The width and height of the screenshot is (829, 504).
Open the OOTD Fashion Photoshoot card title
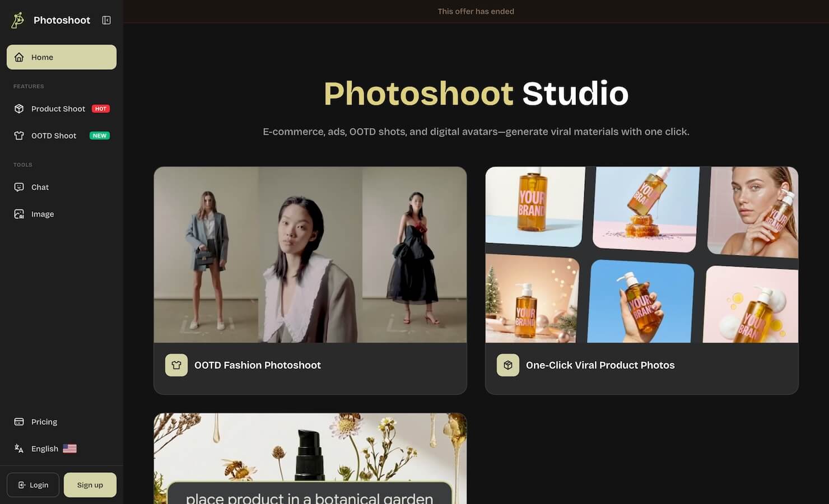pos(258,365)
